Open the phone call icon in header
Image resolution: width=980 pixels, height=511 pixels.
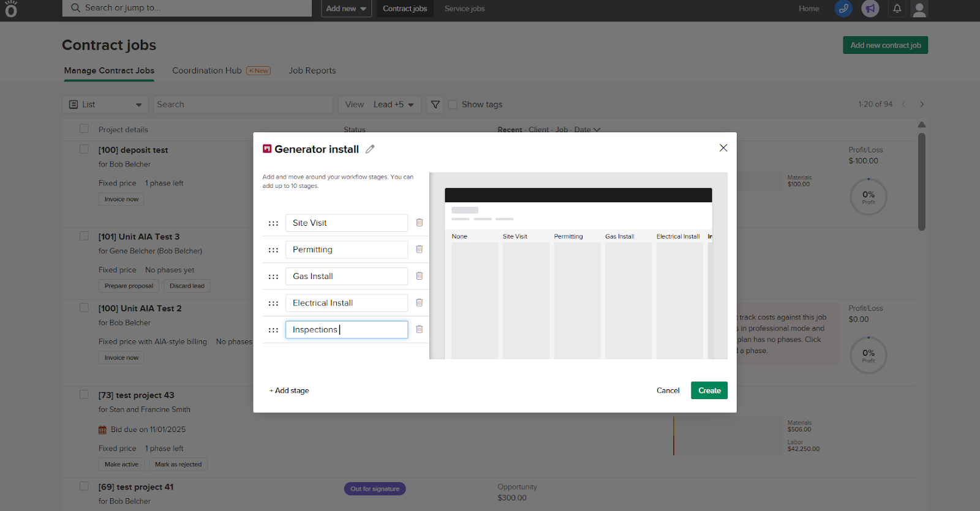tap(843, 9)
